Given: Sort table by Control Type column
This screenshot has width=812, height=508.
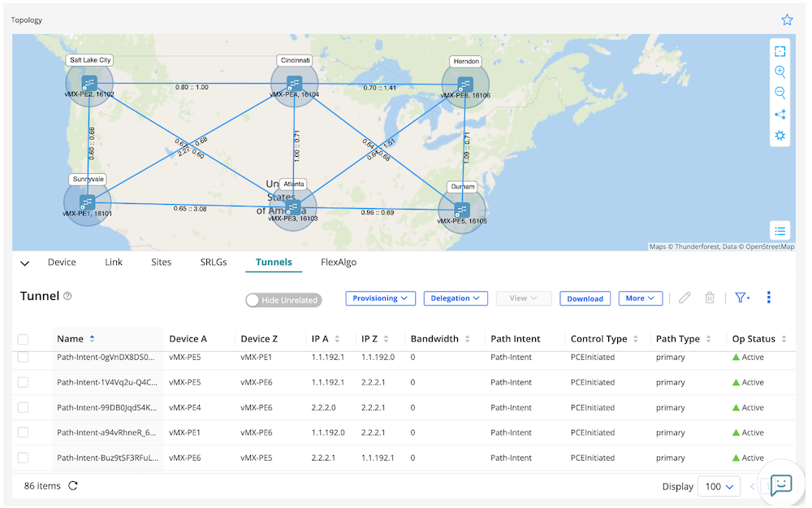Looking at the screenshot, I should click(636, 338).
